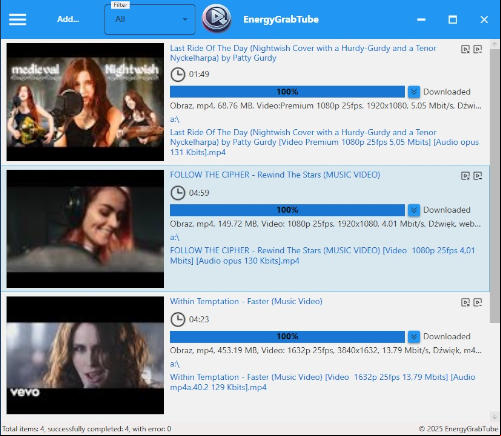
Task: Open the hamburger main menu
Action: [x=17, y=19]
